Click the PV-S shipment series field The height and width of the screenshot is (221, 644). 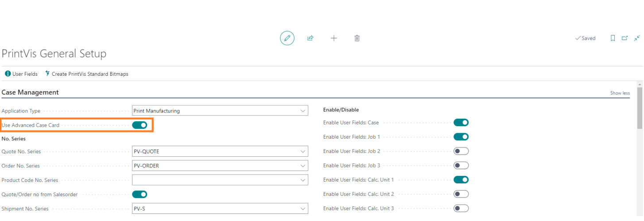[x=220, y=209]
